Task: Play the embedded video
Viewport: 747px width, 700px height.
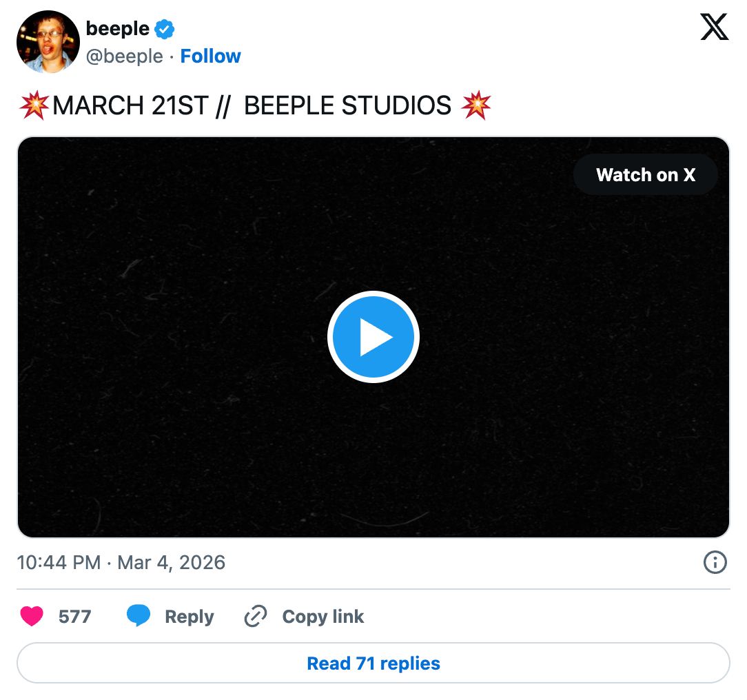Action: (373, 337)
